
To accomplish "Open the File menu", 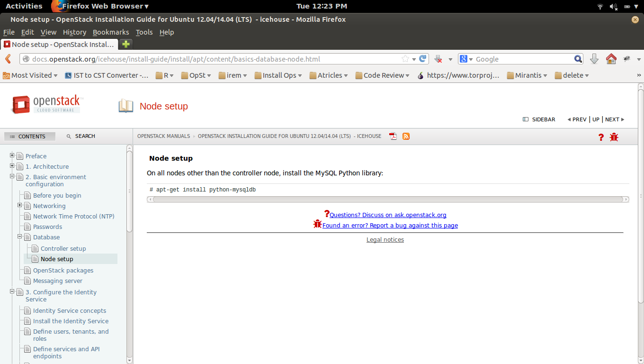I will coord(9,32).
